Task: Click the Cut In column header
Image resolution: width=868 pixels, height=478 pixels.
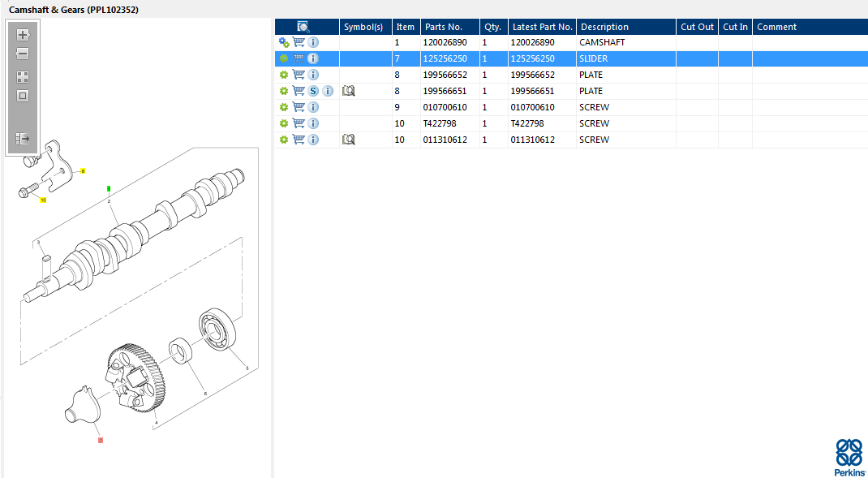Action: point(735,27)
